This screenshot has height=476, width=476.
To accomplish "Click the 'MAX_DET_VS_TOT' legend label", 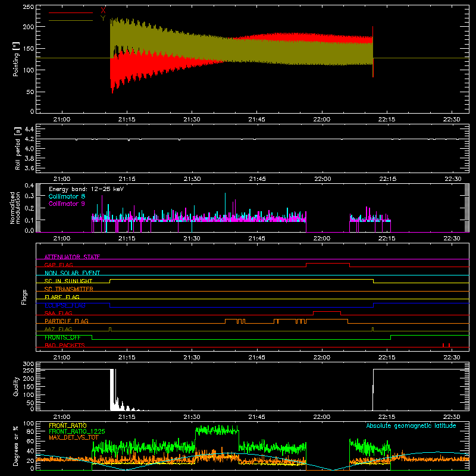I will click(74, 437).
